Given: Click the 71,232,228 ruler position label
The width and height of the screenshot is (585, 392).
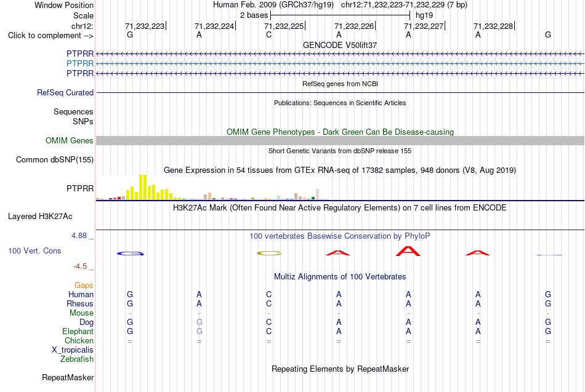Looking at the screenshot, I should click(493, 26).
